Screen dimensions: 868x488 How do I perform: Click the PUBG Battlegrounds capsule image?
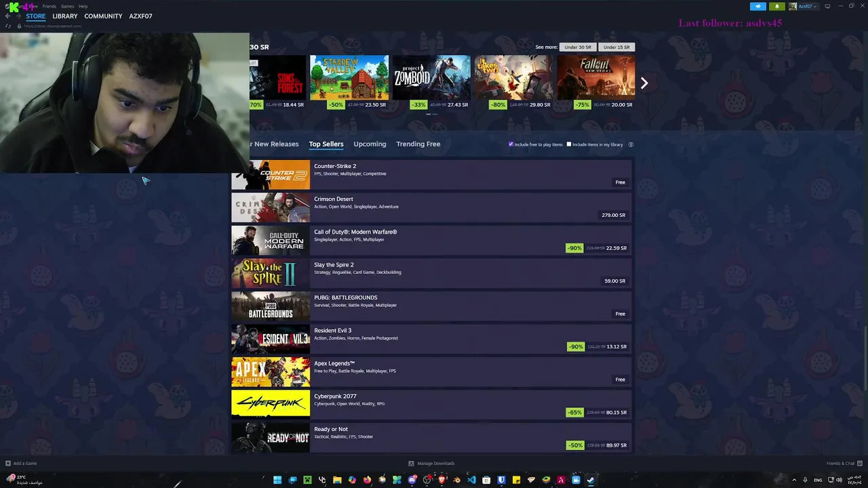pyautogui.click(x=271, y=306)
